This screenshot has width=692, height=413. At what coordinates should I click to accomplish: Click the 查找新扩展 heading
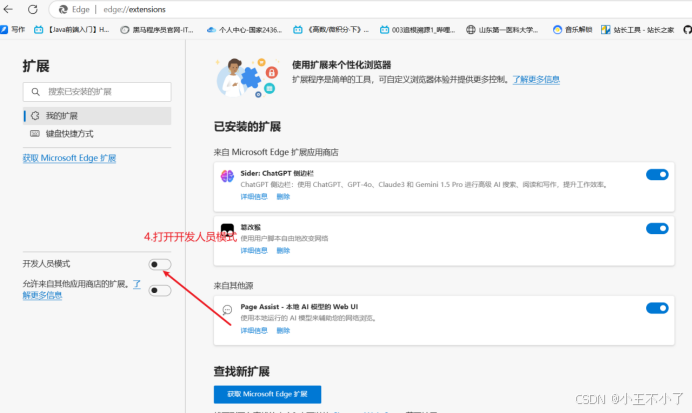241,372
